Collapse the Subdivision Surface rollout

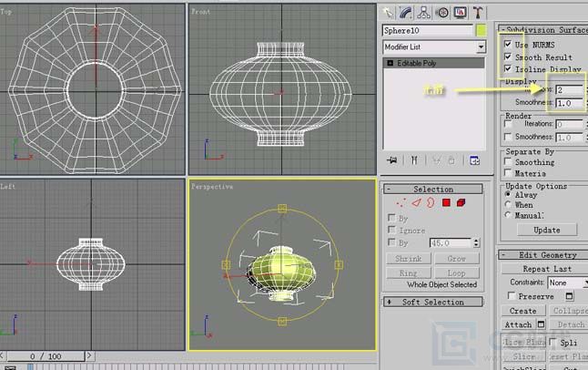(543, 29)
